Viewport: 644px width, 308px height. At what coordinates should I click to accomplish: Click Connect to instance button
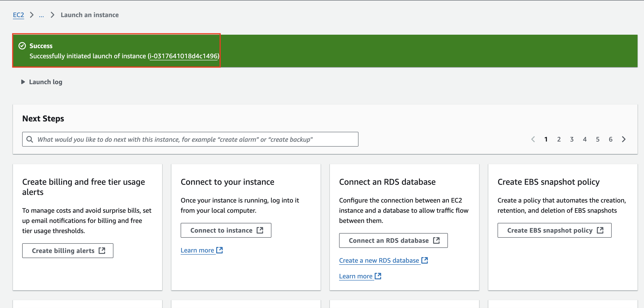[226, 230]
